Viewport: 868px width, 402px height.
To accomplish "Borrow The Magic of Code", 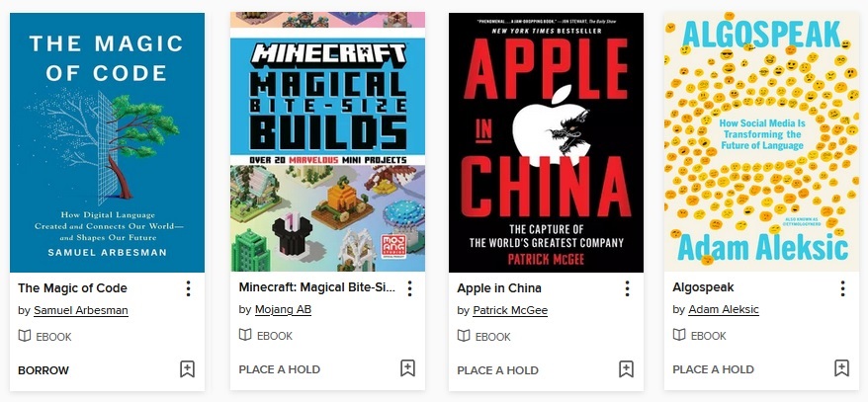I will [43, 370].
